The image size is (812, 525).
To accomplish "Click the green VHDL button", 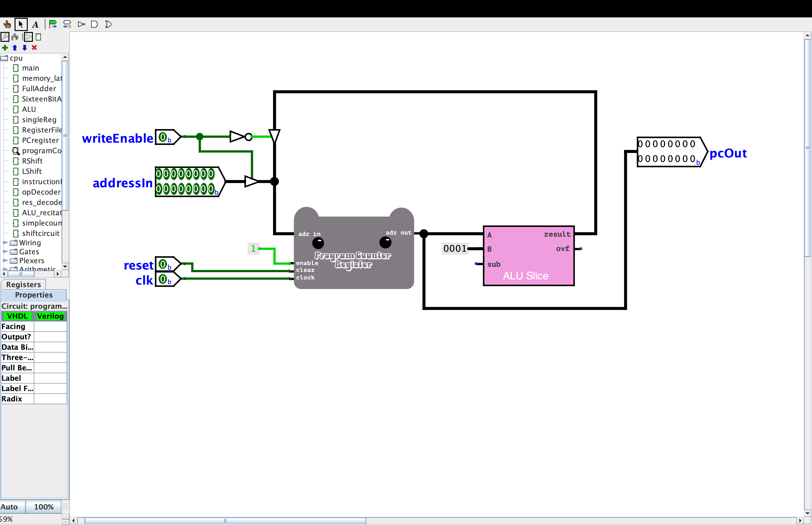I will (17, 316).
